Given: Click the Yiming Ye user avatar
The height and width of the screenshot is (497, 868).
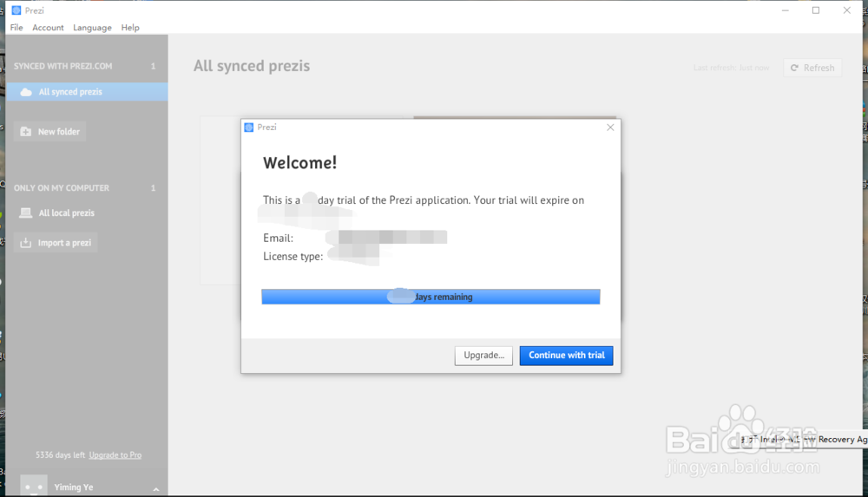Looking at the screenshot, I should [x=34, y=486].
